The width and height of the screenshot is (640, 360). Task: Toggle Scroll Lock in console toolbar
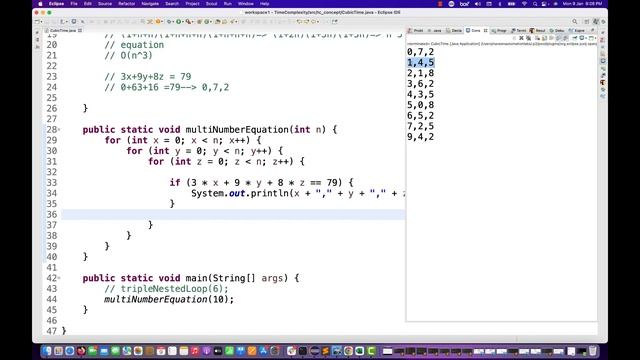click(x=544, y=38)
